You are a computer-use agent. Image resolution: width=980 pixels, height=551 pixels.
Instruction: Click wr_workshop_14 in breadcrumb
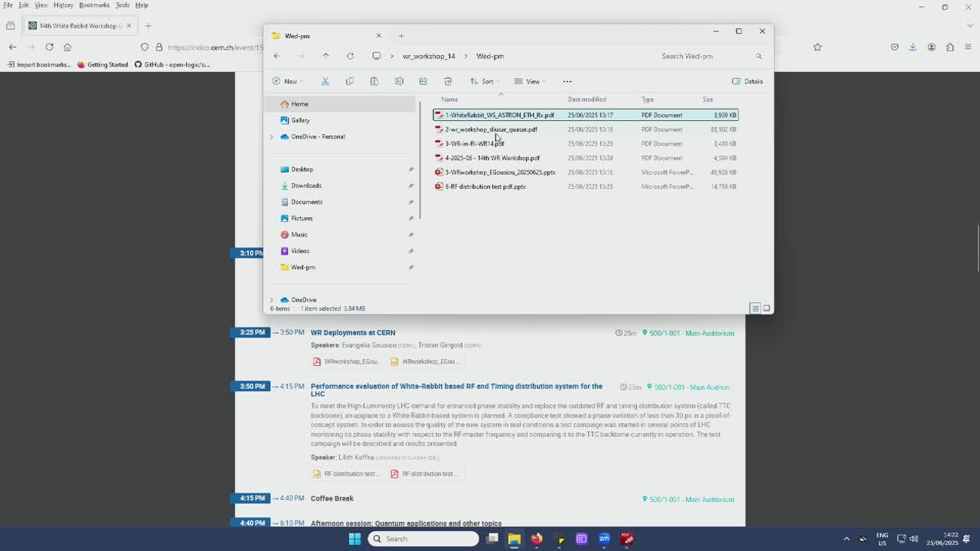(429, 56)
